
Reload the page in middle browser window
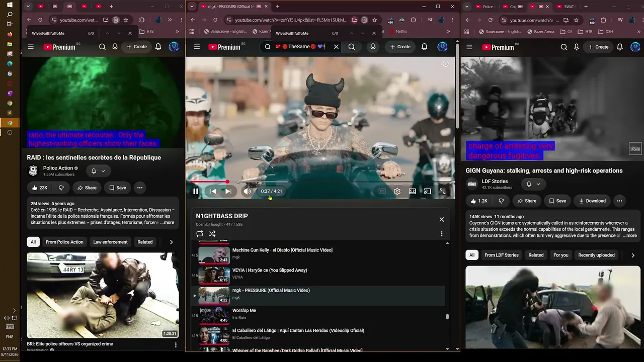point(215,20)
